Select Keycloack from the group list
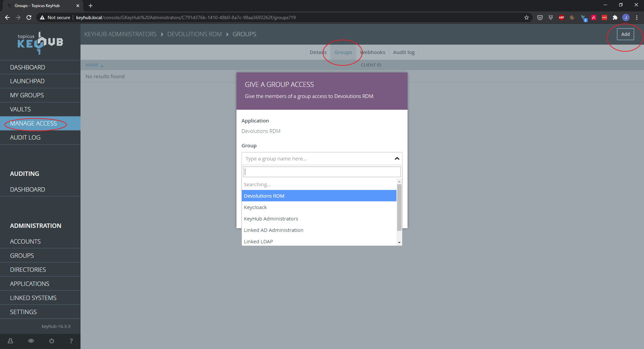644x349 pixels. [x=319, y=207]
